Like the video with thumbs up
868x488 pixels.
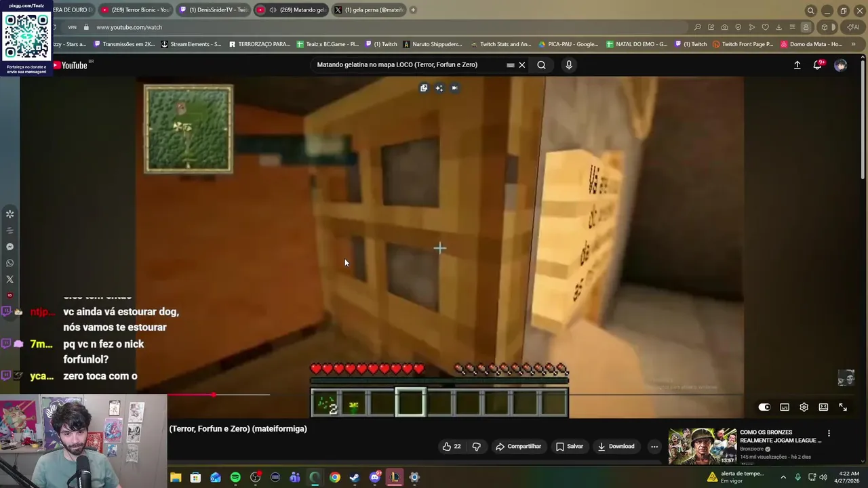click(x=452, y=447)
